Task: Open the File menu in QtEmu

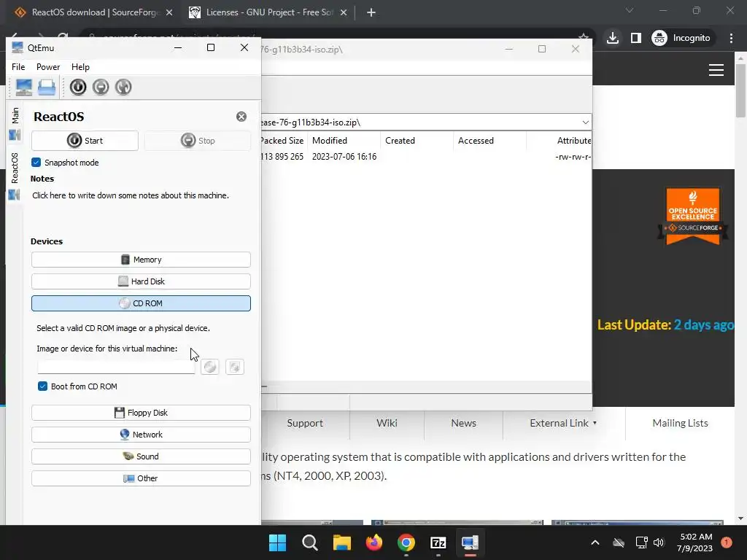Action: [x=18, y=67]
